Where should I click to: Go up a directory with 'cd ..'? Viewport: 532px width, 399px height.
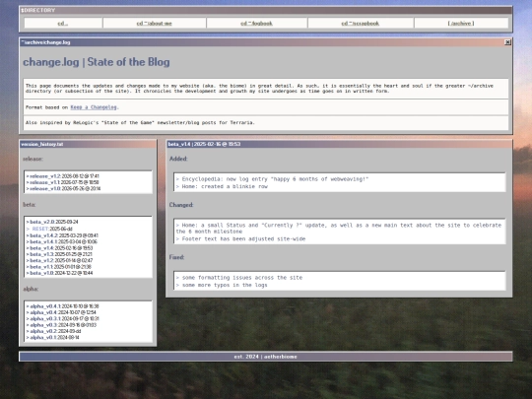(63, 23)
